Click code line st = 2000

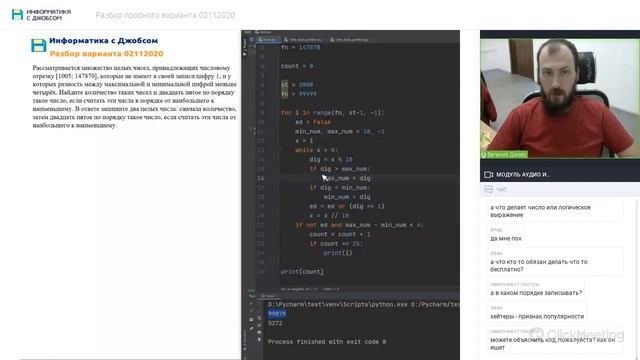297,84
